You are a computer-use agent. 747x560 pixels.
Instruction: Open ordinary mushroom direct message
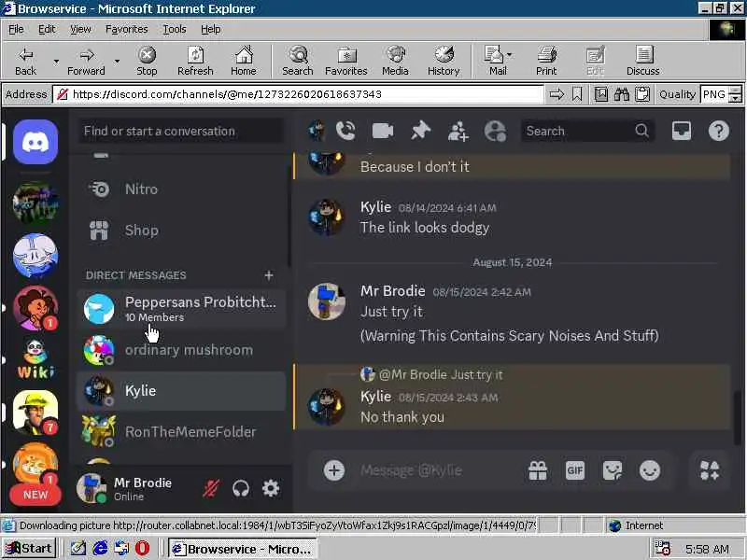click(x=181, y=350)
